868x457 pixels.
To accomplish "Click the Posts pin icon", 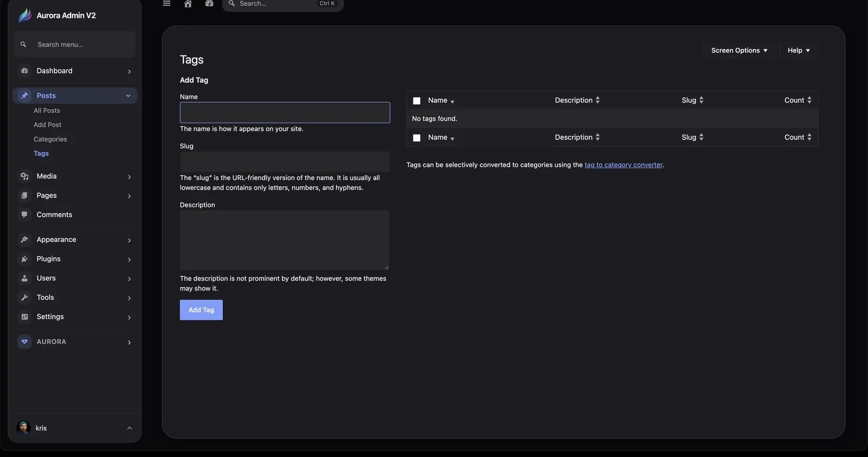I will tap(24, 96).
